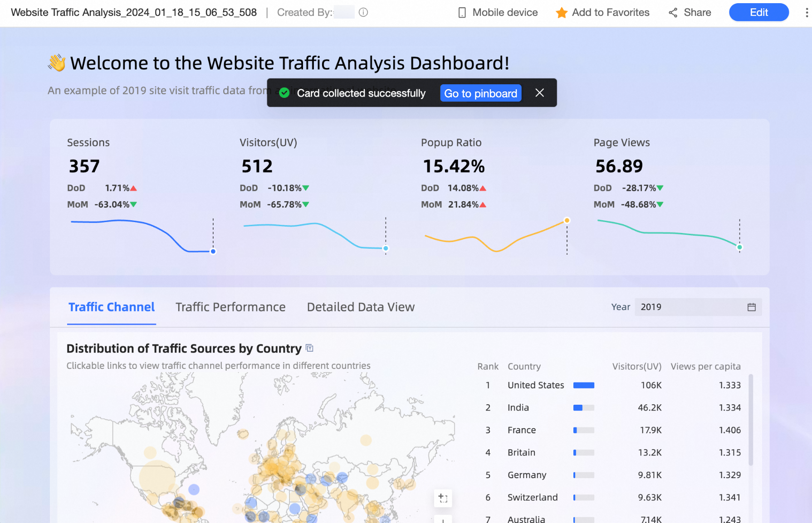This screenshot has width=812, height=523.
Task: Click the Visitors(UV) sparkline end point
Action: (x=386, y=248)
